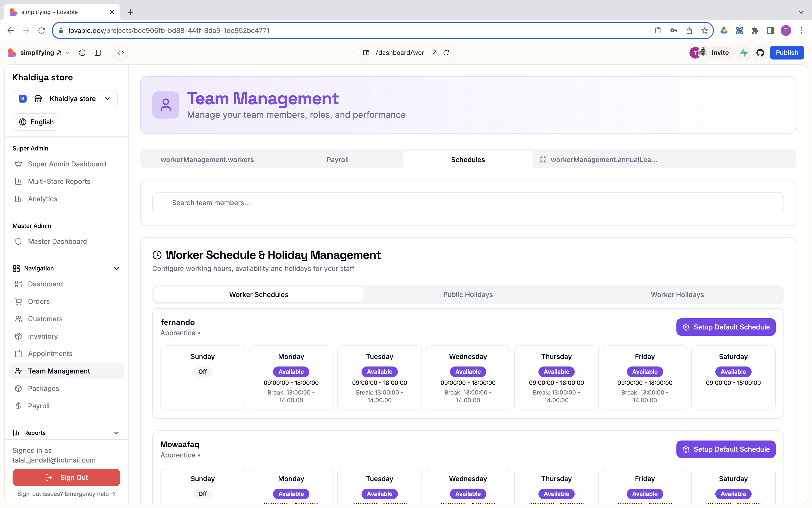Open the simplifying project dropdown
Viewport: 812px width, 508px height.
(45, 53)
